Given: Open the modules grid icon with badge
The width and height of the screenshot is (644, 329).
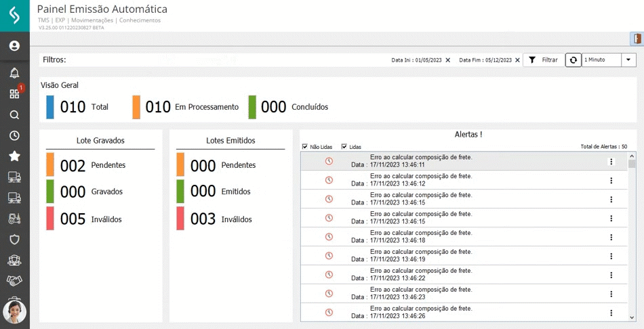Looking at the screenshot, I should coord(14,94).
